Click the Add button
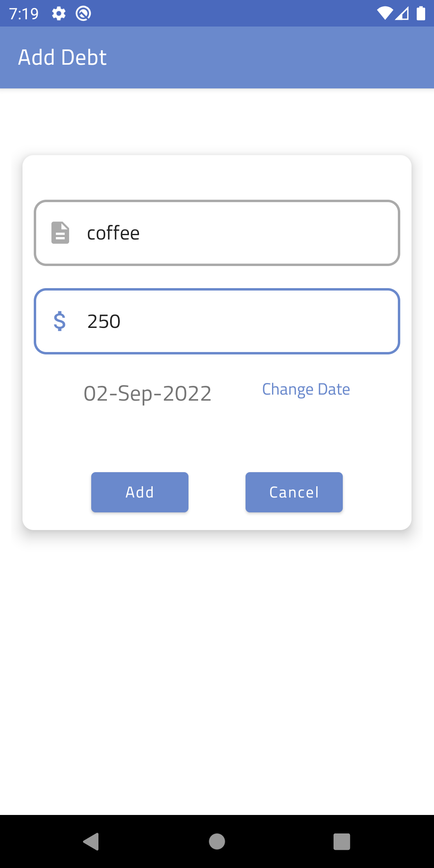 140,492
